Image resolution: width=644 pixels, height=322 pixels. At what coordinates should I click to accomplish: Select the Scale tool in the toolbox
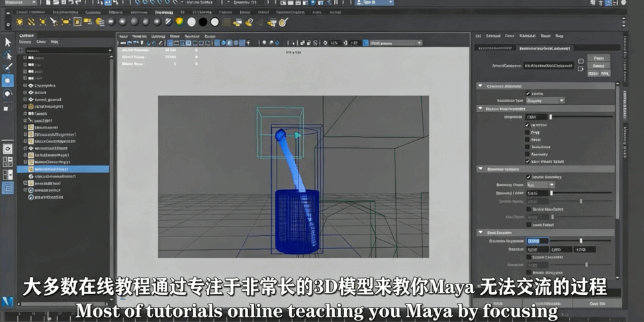pos(8,106)
